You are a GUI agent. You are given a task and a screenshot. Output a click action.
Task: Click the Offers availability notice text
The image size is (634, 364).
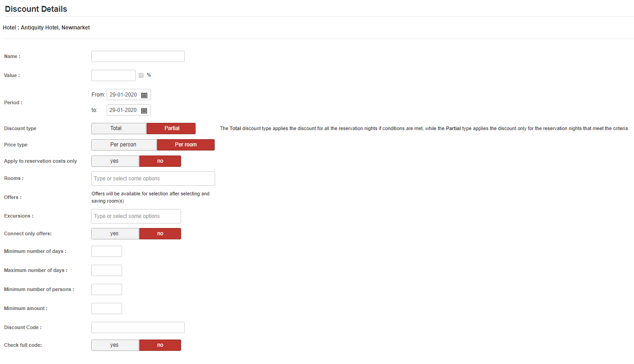(151, 197)
